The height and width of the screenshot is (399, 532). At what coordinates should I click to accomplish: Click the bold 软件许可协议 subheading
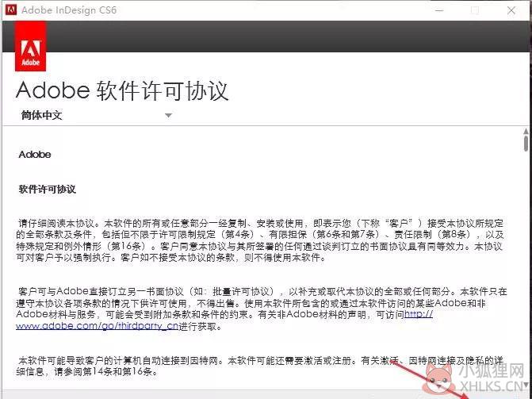(x=47, y=189)
